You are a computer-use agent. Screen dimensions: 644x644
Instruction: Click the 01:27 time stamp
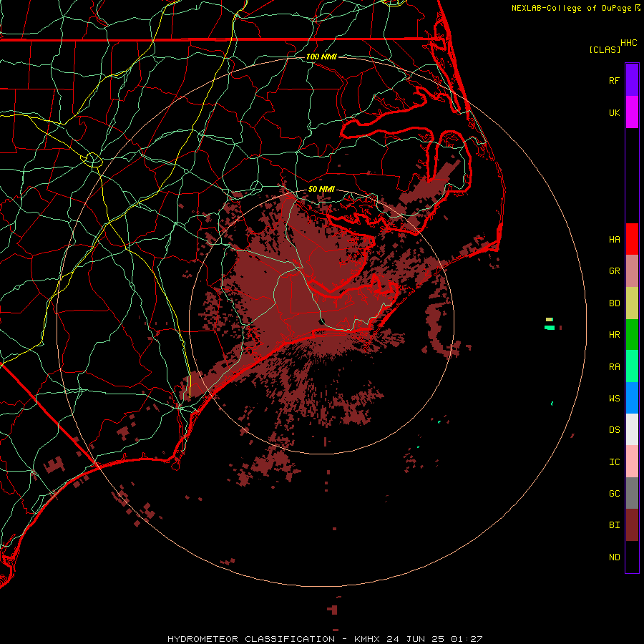point(466,639)
